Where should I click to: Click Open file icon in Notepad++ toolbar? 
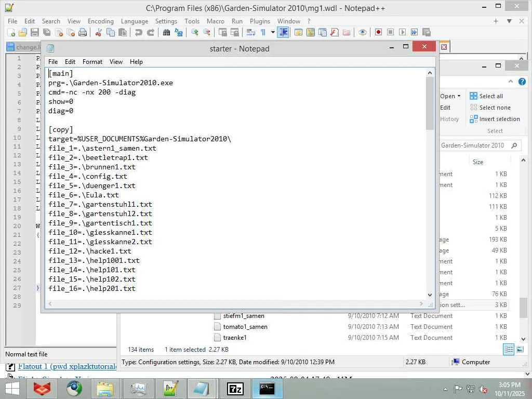click(23, 32)
